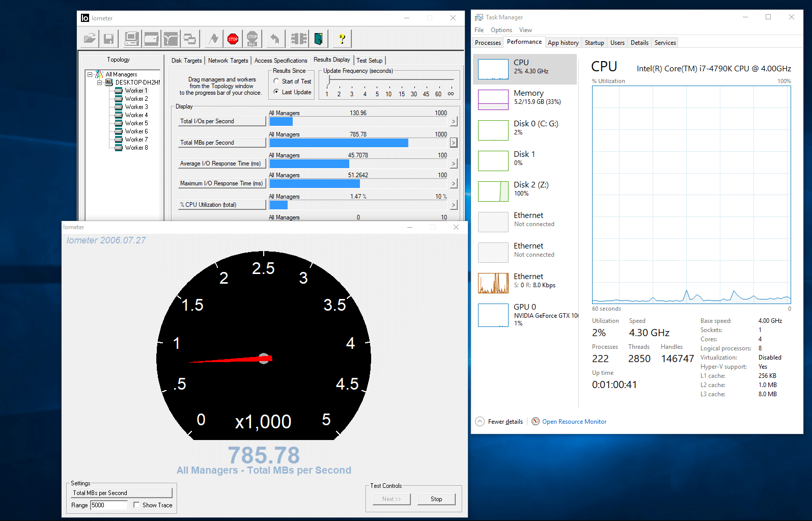Screen dimensions: 812x521
Task: Open the App history tab in Task Manager
Action: tap(563, 43)
